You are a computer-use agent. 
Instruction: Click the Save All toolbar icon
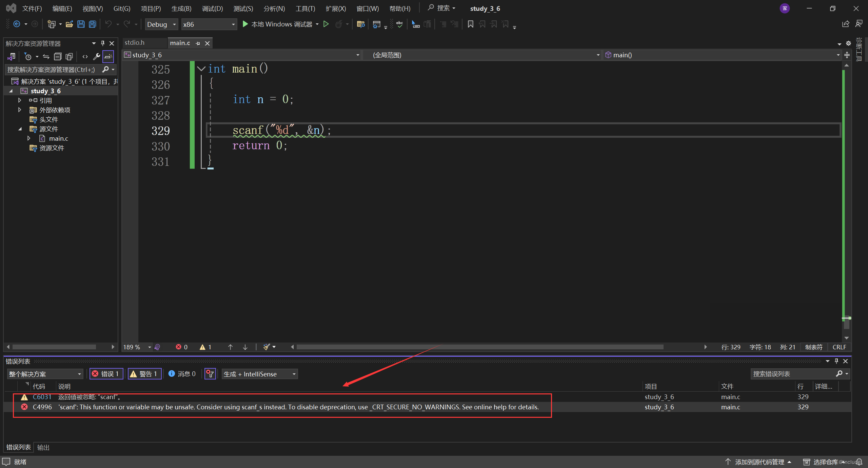click(92, 24)
